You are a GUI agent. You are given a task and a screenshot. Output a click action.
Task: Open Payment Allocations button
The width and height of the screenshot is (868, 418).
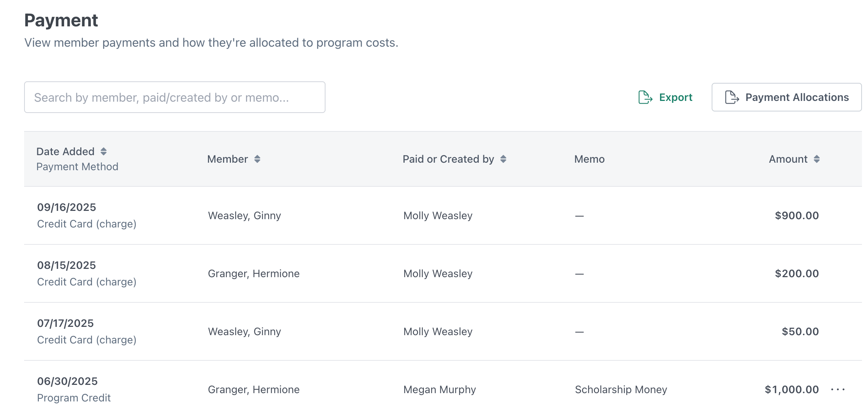(787, 97)
